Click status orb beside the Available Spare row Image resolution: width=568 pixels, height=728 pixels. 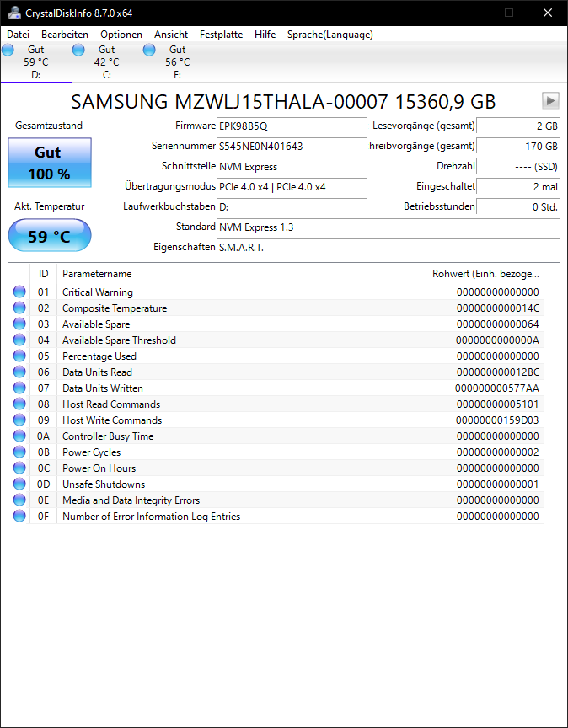coord(19,324)
